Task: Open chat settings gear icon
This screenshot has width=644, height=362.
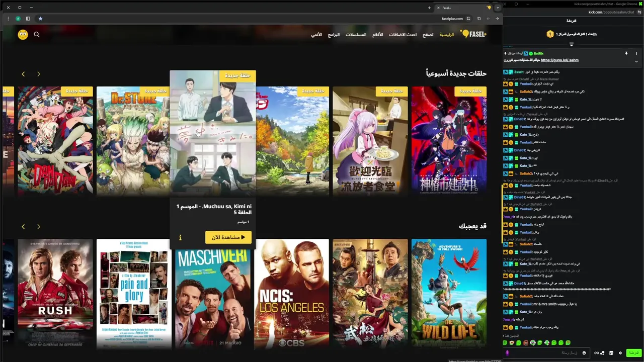Action: [x=620, y=353]
